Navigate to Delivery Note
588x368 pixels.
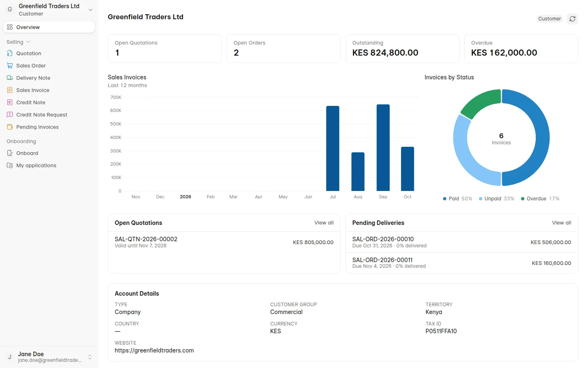click(x=49, y=78)
